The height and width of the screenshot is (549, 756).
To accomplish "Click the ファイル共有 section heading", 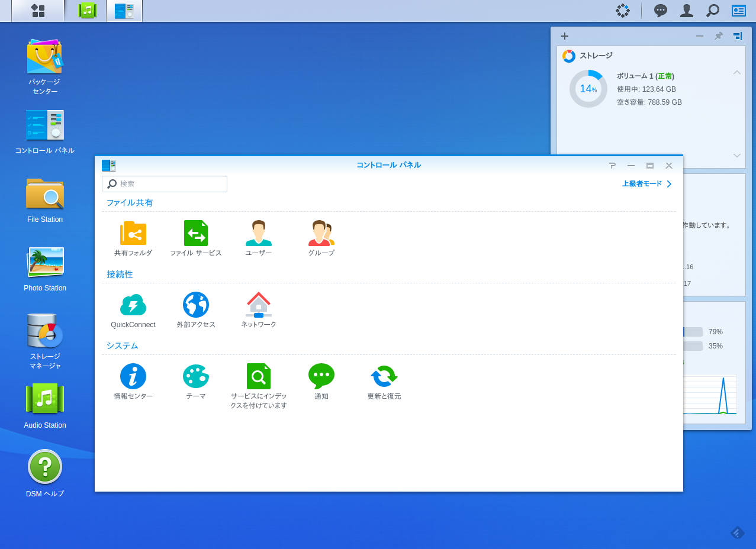I will click(130, 203).
